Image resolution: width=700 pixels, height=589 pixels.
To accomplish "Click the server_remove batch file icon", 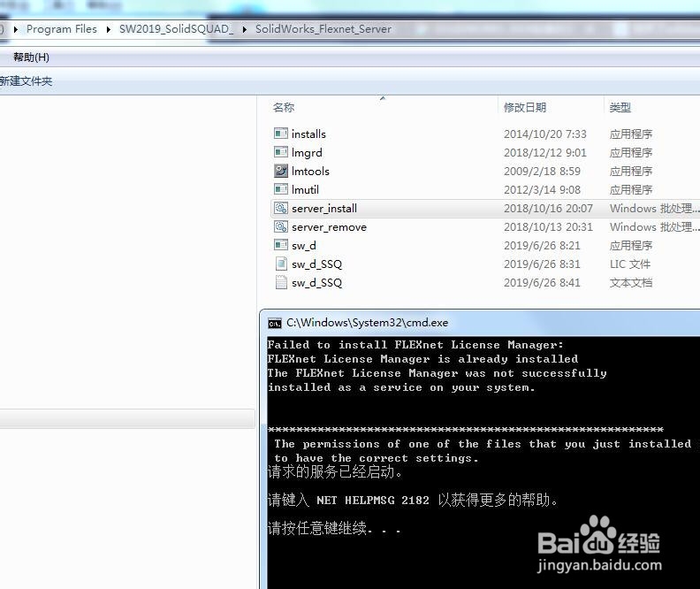I will [281, 227].
